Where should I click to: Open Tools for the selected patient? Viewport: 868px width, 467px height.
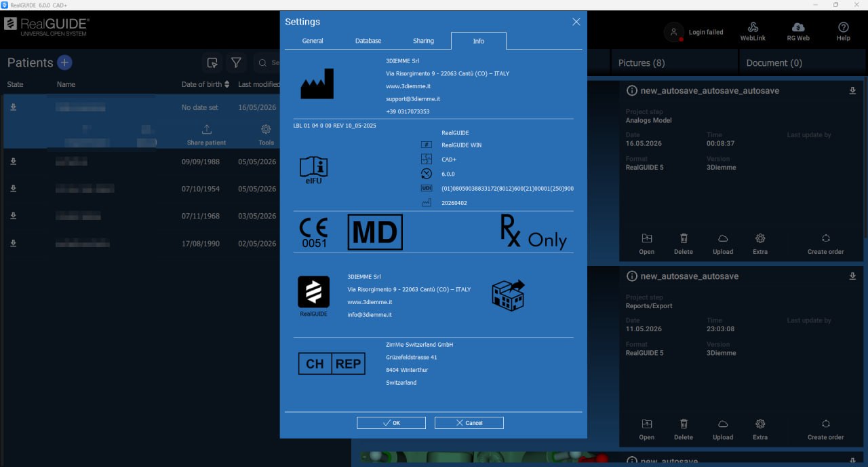(x=266, y=134)
